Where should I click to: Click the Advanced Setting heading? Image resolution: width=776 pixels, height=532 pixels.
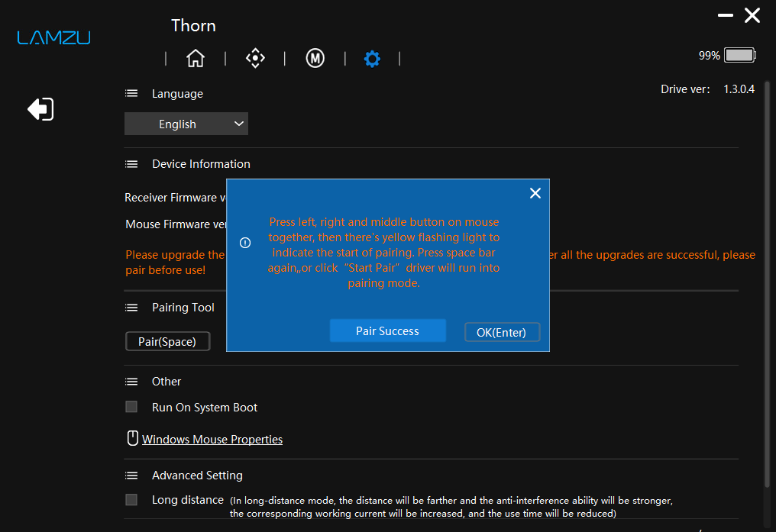coord(197,476)
